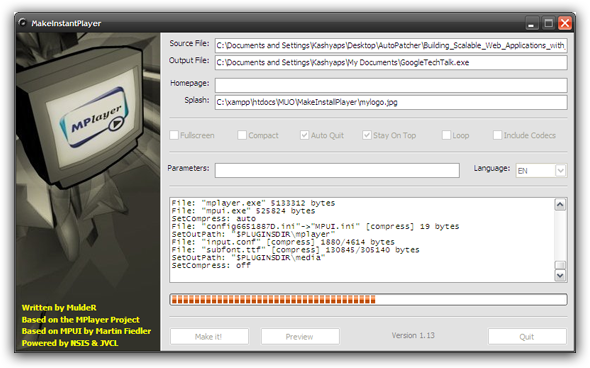Viewport: 590px width, 368px height.
Task: Tick the Compact checkbox
Action: click(242, 135)
